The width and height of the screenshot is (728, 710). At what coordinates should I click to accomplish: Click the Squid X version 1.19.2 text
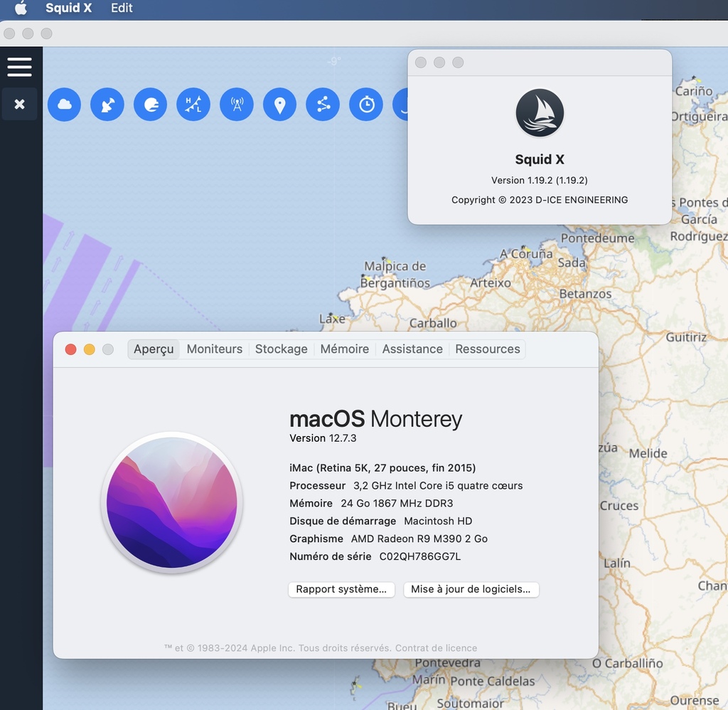coord(540,180)
